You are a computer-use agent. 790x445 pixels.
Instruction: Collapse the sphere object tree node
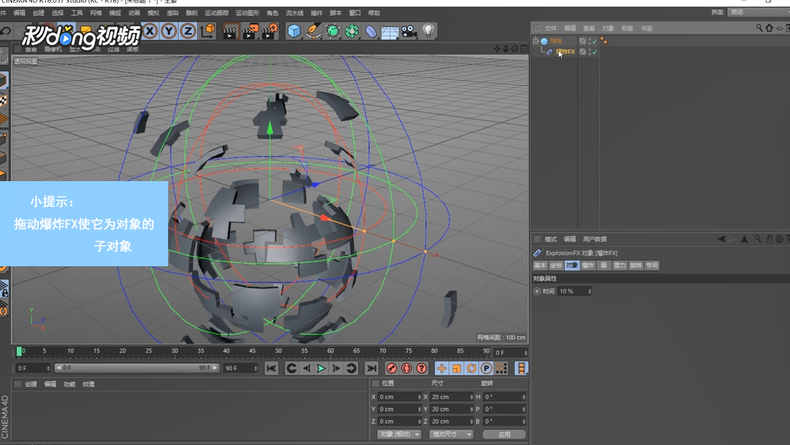[x=535, y=41]
